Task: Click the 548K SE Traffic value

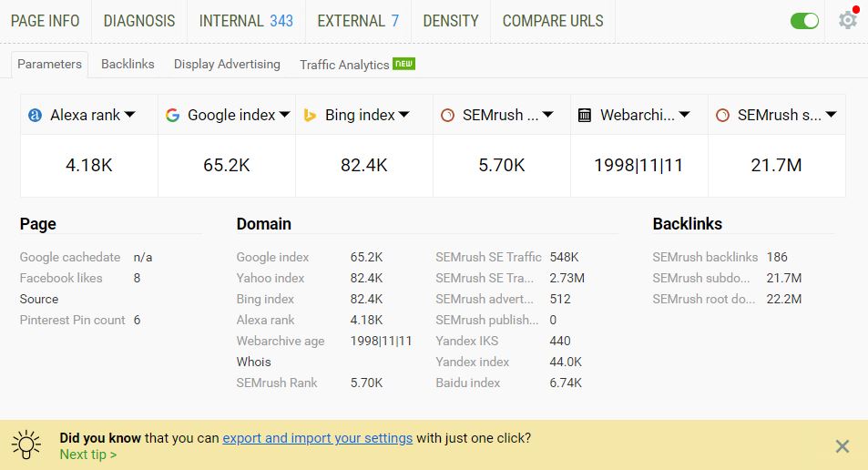Action: [x=564, y=257]
